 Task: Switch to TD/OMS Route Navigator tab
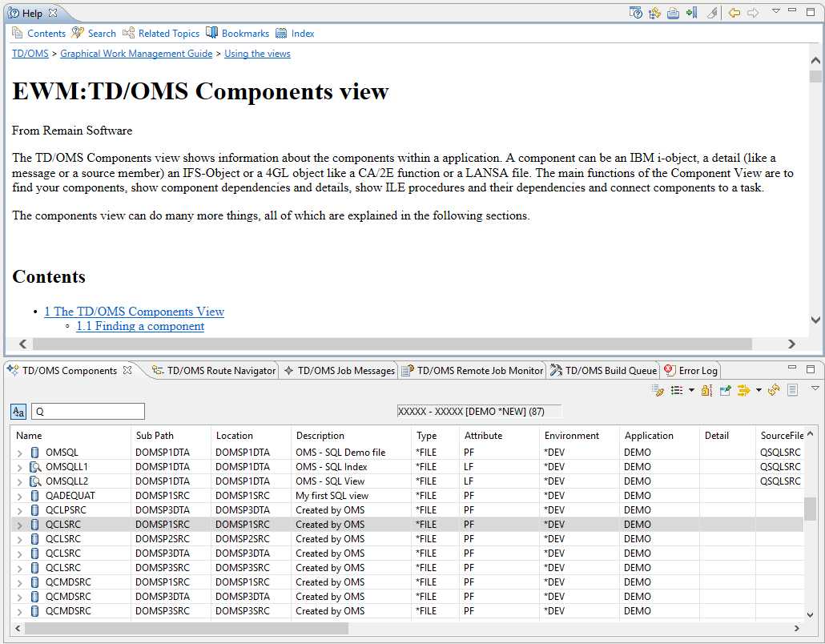coord(214,370)
